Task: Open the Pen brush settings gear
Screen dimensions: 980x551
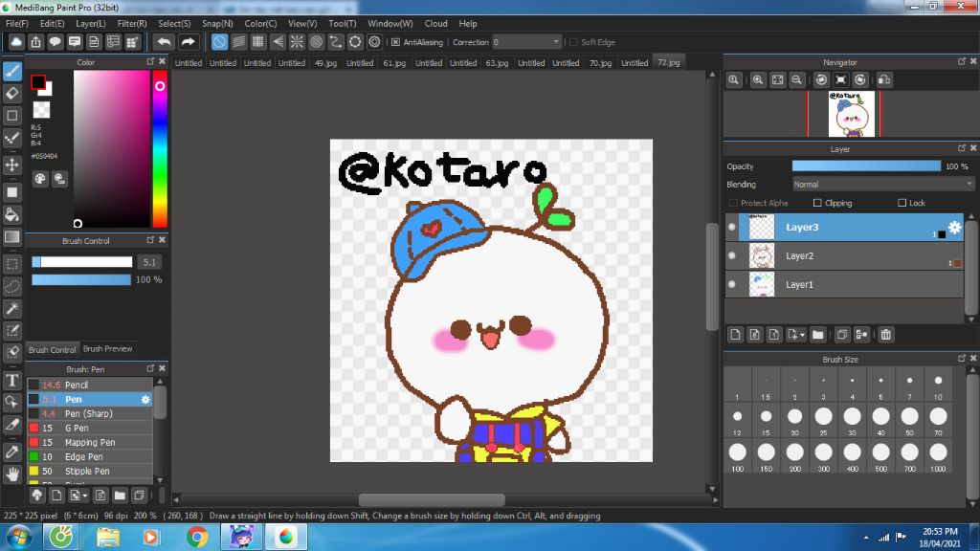Action: (145, 399)
